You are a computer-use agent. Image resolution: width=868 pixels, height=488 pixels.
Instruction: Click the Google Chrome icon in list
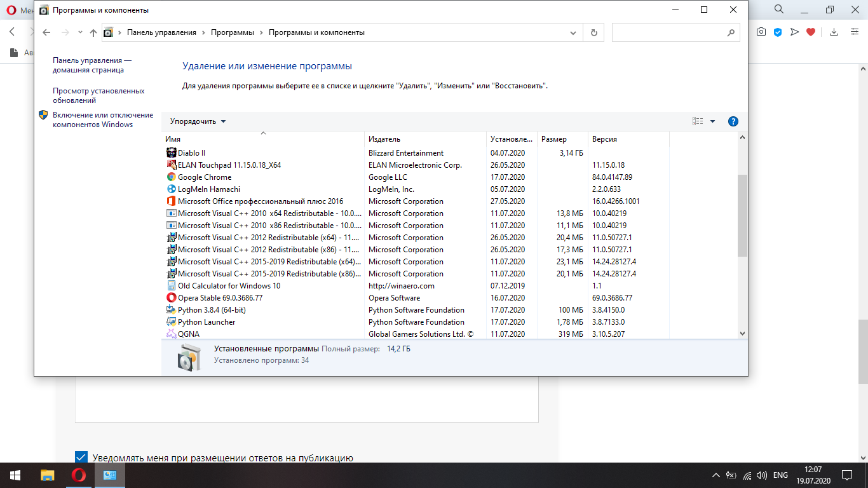pyautogui.click(x=172, y=177)
